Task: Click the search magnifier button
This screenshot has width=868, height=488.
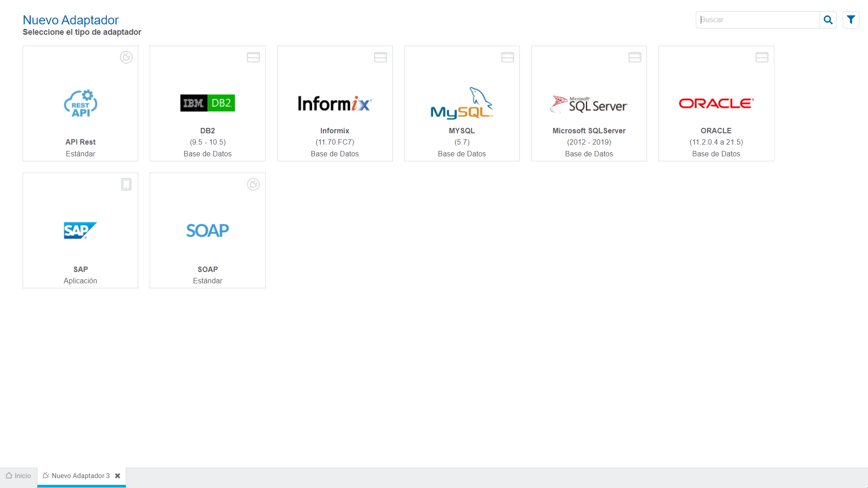Action: tap(828, 20)
